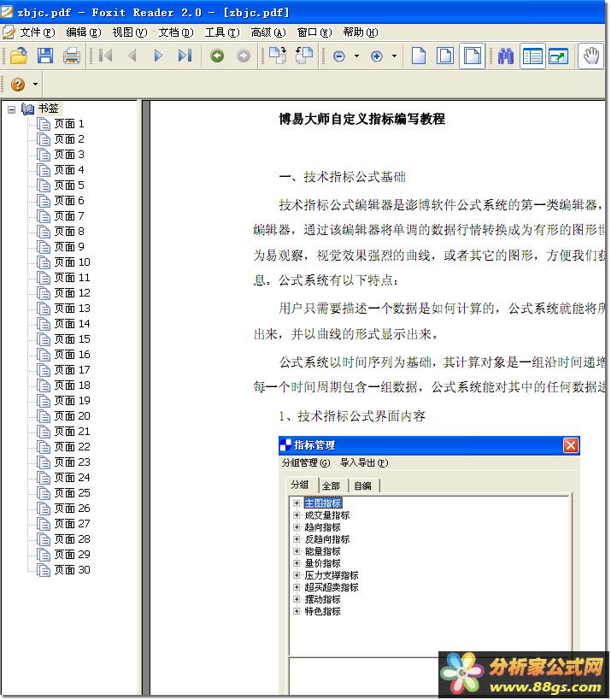Jump to bookmark 页面 10
The width and height of the screenshot is (611, 700).
click(73, 262)
